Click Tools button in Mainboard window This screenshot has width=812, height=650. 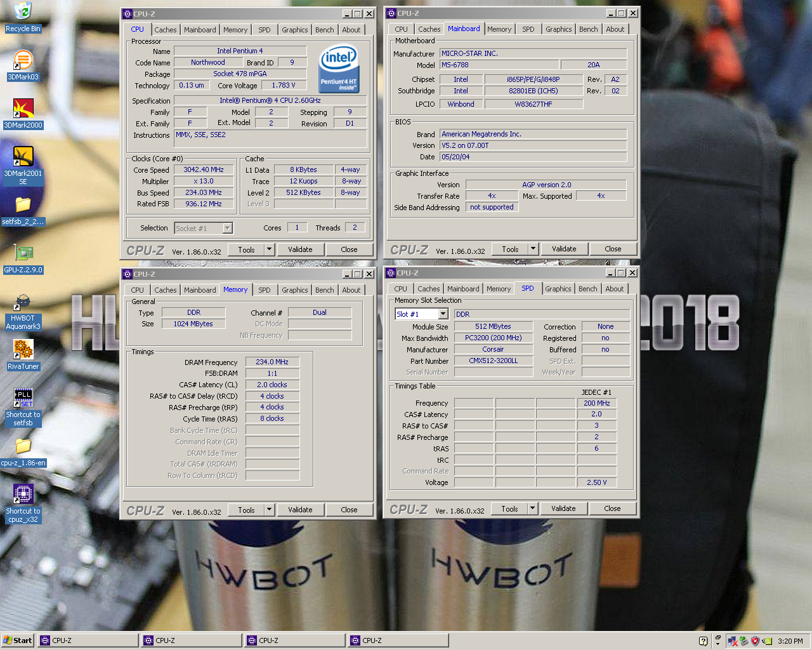tap(511, 249)
